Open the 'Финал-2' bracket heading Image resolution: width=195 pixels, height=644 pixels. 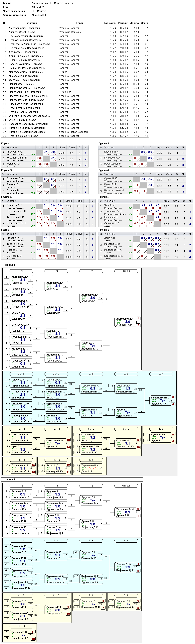[10, 480]
